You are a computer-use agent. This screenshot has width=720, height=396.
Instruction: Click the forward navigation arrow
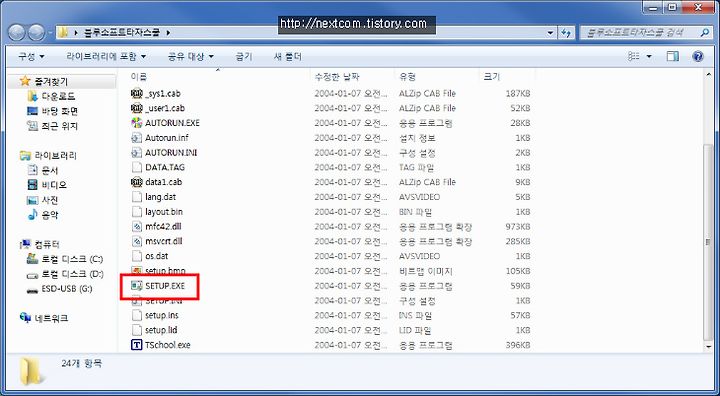point(37,33)
